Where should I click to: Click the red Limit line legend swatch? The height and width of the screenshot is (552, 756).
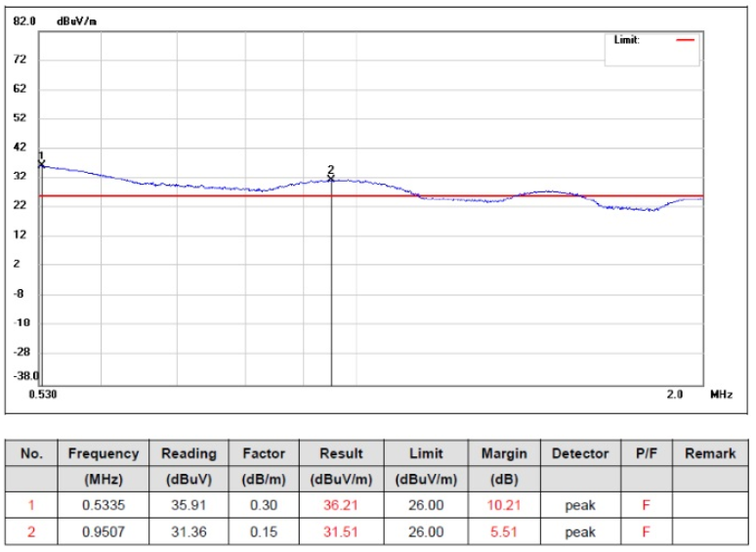[687, 40]
